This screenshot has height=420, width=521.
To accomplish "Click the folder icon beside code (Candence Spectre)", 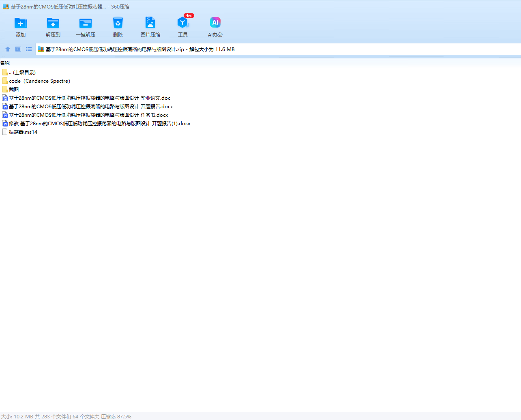I will click(5, 81).
